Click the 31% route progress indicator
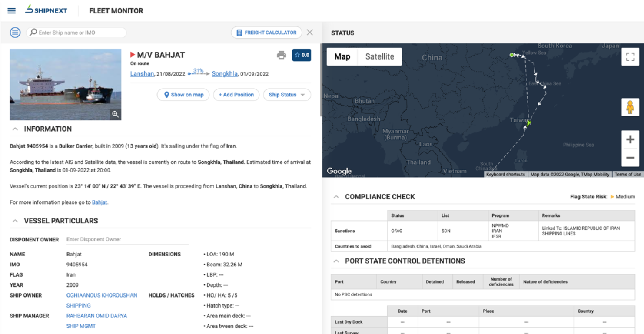 pos(199,72)
